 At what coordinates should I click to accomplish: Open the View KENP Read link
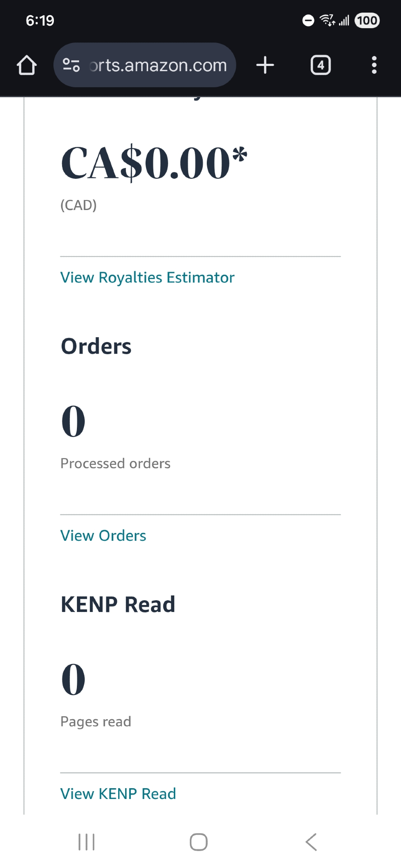pyautogui.click(x=118, y=794)
